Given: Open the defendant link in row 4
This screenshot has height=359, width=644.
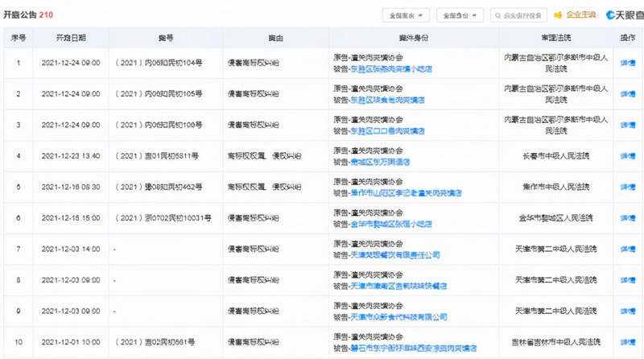Looking at the screenshot, I should pyautogui.click(x=380, y=162).
